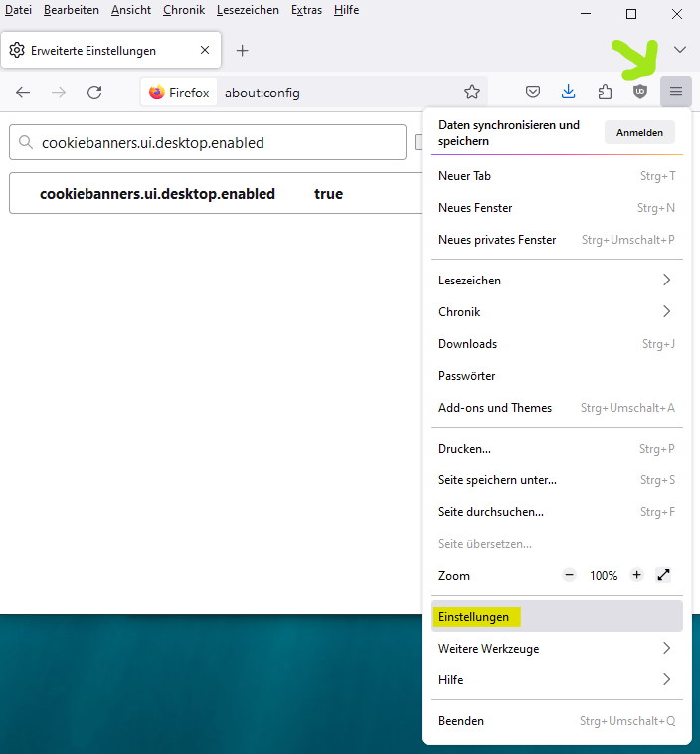
Task: Open a new tab with plus button
Action: pos(242,50)
